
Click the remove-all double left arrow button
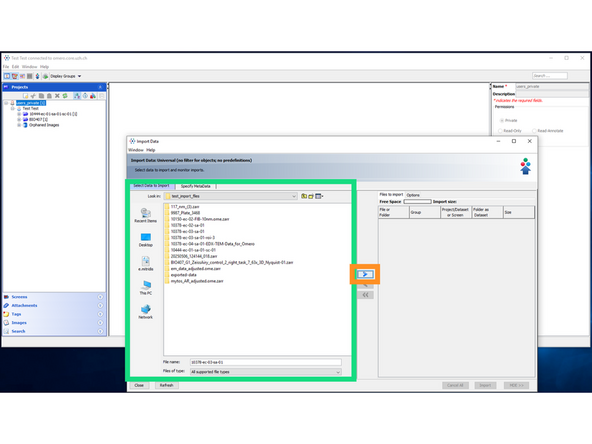(x=365, y=295)
